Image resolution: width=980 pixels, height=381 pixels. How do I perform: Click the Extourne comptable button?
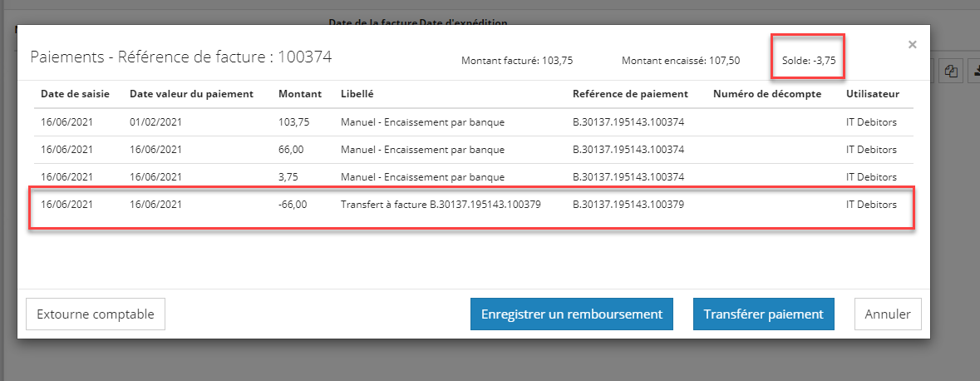pyautogui.click(x=96, y=314)
